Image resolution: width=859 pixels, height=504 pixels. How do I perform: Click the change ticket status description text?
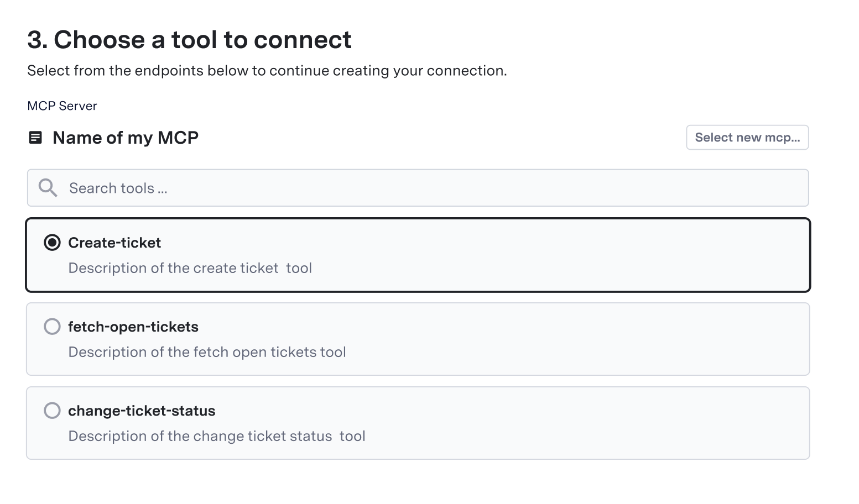216,436
